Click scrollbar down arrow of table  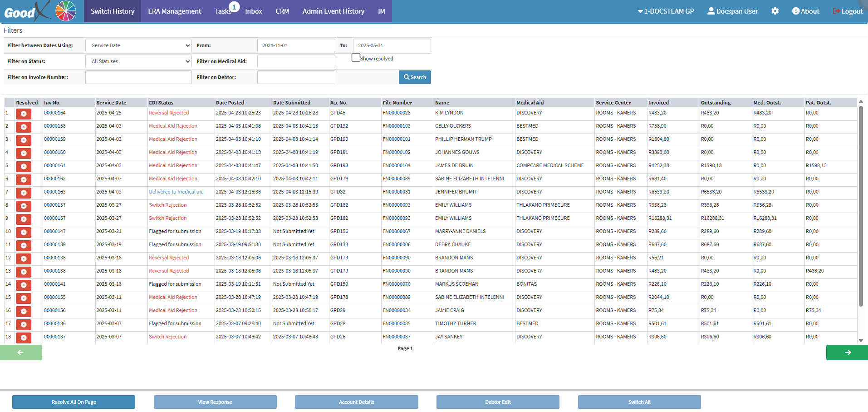pyautogui.click(x=861, y=340)
